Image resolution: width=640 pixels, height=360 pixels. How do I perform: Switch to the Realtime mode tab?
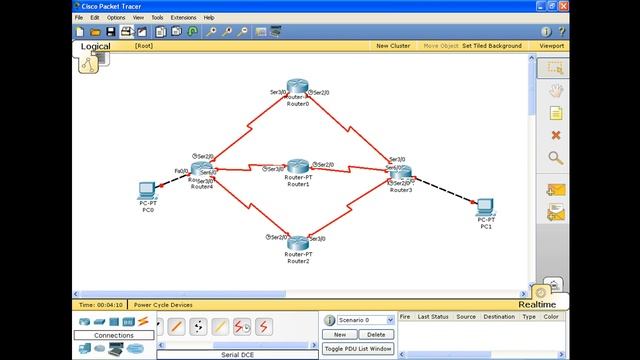(537, 304)
